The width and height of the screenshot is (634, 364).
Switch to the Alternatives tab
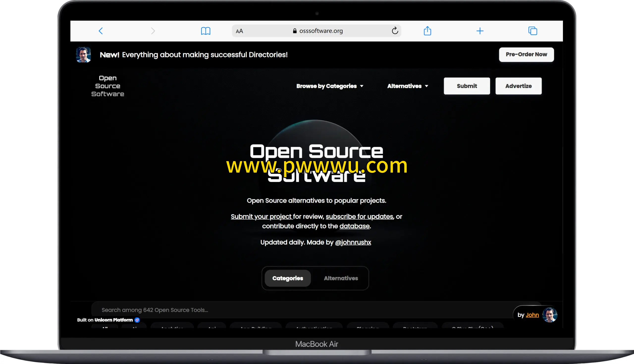point(341,278)
